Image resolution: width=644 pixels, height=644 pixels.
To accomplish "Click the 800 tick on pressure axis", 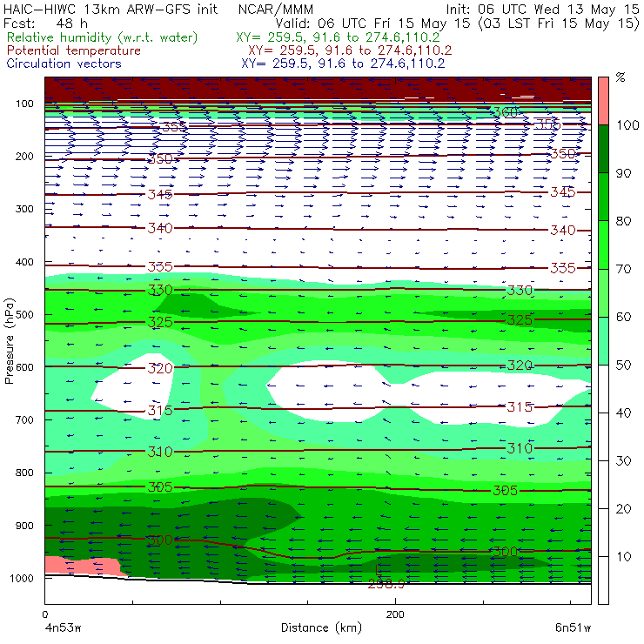I will click(x=24, y=473).
